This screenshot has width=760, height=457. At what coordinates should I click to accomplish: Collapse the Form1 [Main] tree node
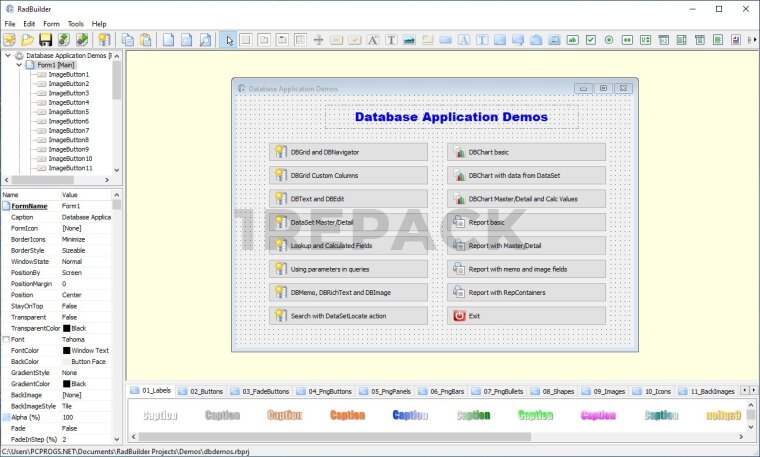[x=20, y=65]
